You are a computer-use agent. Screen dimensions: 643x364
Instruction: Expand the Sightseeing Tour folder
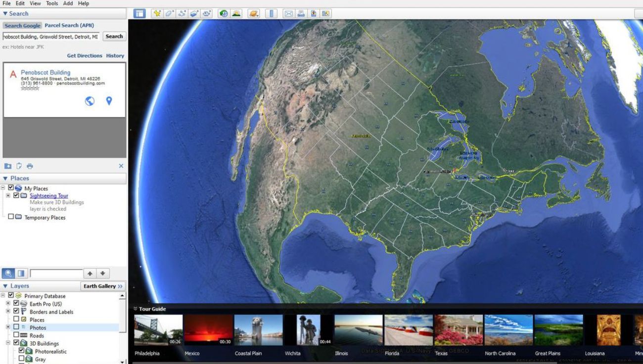(x=8, y=195)
